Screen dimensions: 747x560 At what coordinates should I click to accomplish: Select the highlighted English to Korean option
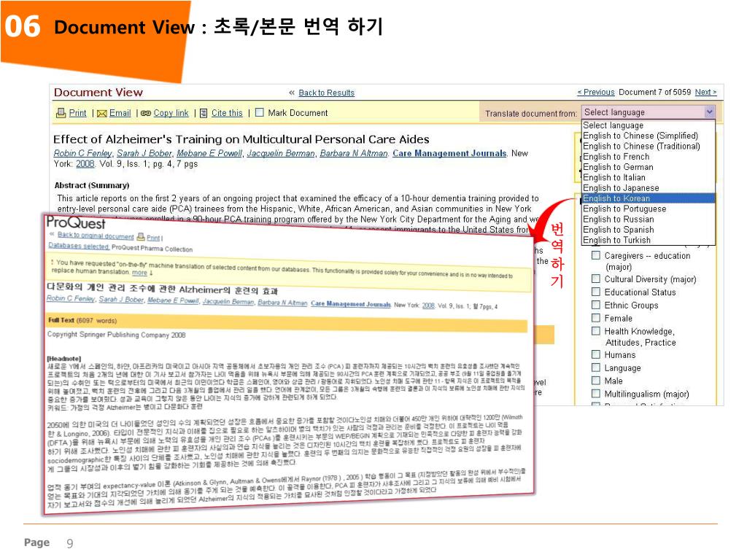[x=649, y=198]
